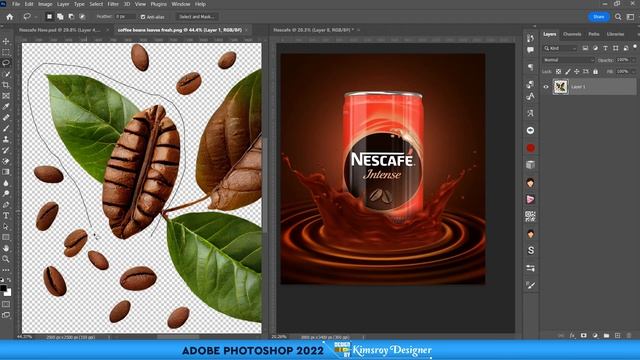Click the Feather input field
The height and width of the screenshot is (360, 640).
pyautogui.click(x=124, y=17)
